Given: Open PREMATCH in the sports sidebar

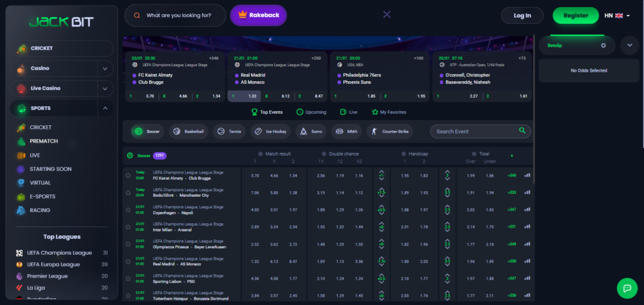Looking at the screenshot, I should tap(43, 141).
